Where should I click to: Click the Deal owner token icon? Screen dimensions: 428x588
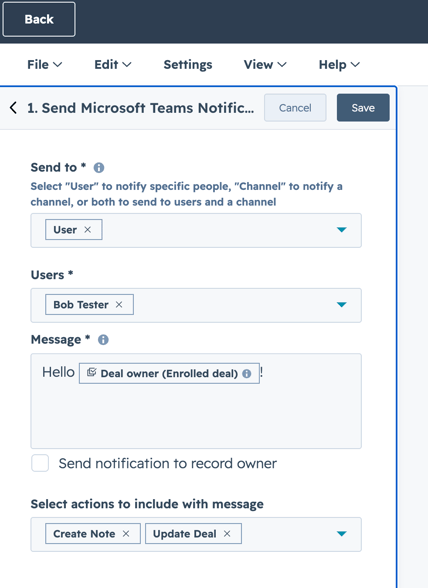coord(92,372)
